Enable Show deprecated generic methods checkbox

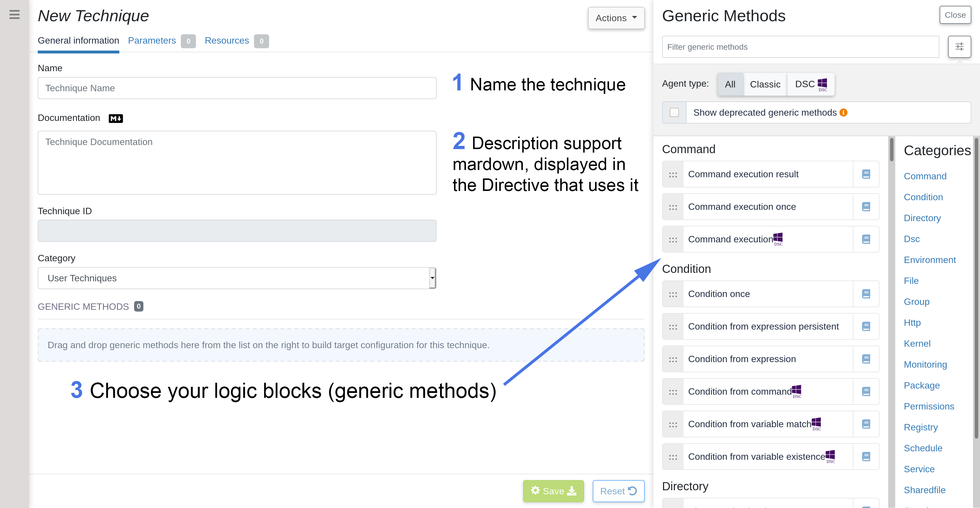click(x=674, y=113)
